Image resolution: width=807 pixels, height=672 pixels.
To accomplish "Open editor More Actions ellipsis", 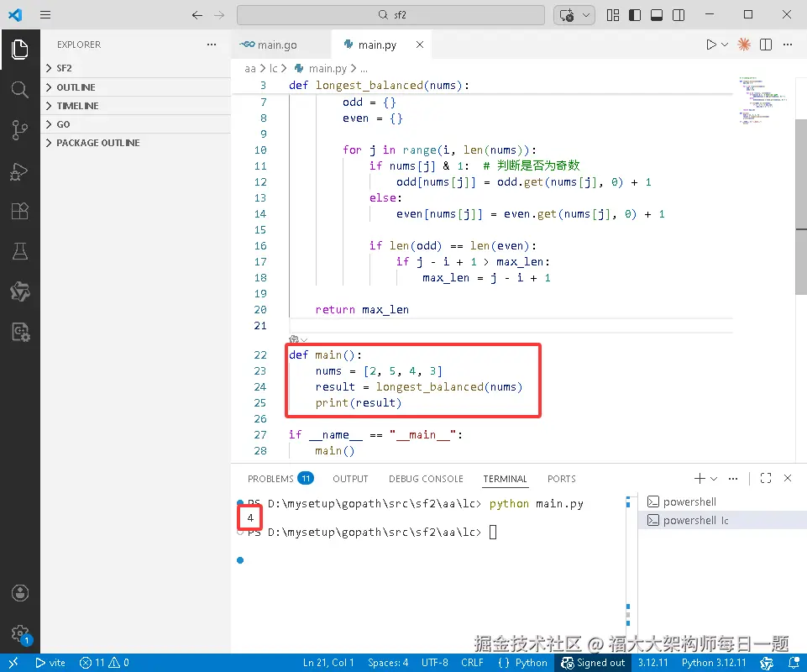I will [x=788, y=45].
